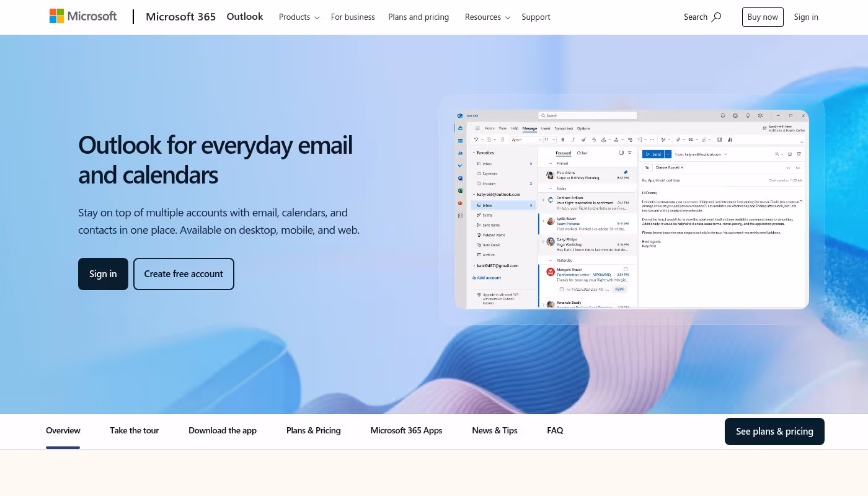Open the Microsoft 365 Apps tab
This screenshot has height=496, width=868.
point(407,430)
